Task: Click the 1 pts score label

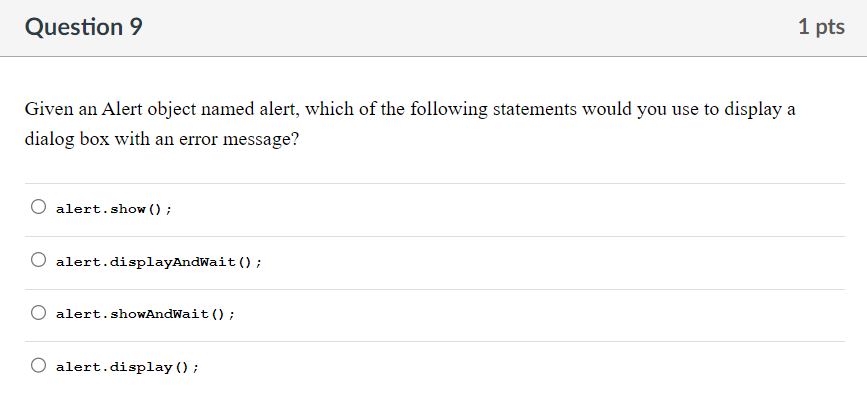Action: (821, 27)
